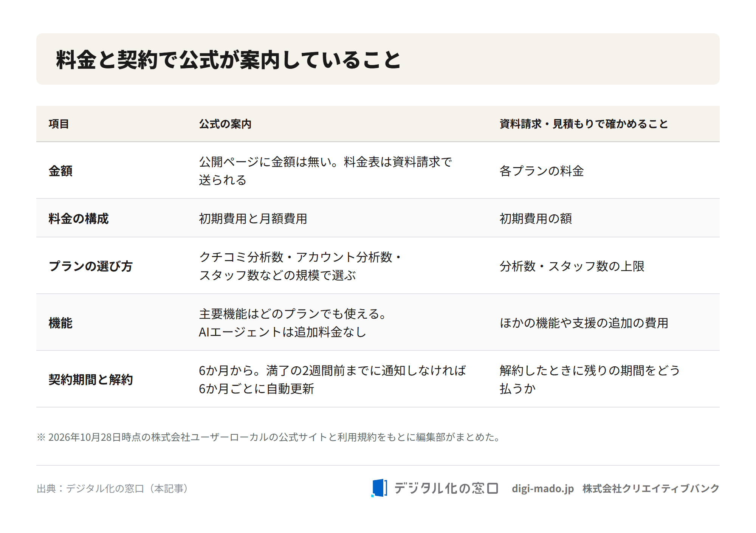Click the デジタル化の窓口 blue logo icon
Viewport: 756px width, 533px height.
point(379,488)
